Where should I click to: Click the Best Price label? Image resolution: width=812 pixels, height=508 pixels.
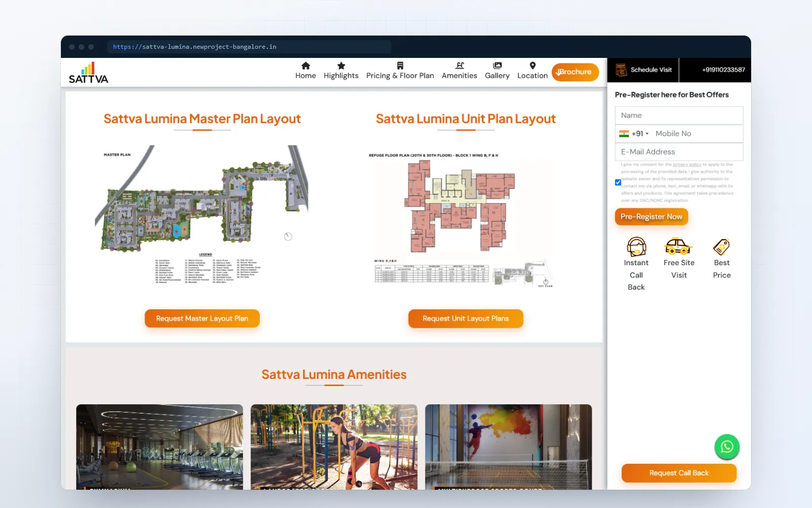[722, 269]
